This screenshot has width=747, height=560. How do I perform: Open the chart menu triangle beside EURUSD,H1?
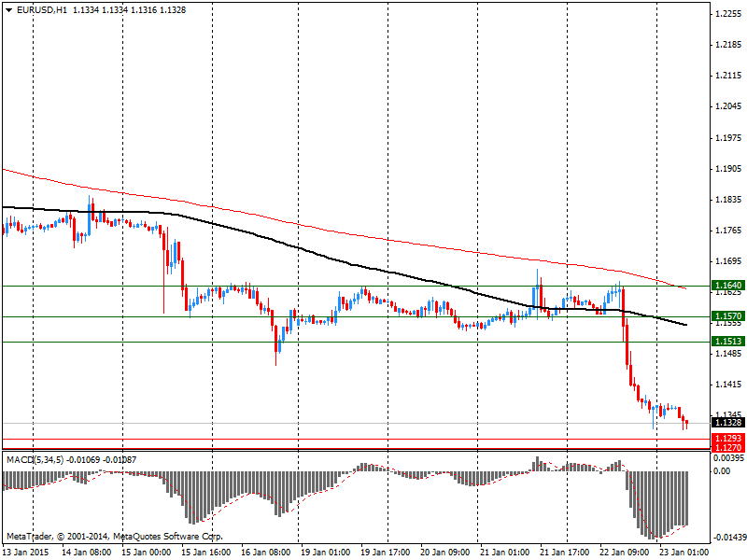[9, 10]
